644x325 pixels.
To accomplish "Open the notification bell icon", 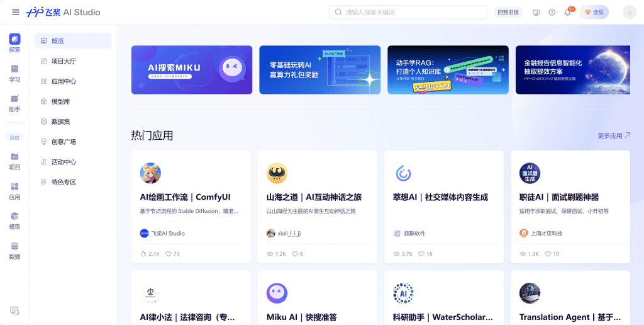I will click(x=567, y=12).
